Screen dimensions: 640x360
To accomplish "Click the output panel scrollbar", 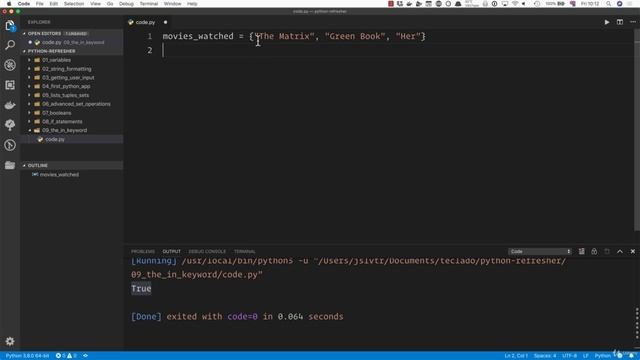I will tap(637, 322).
